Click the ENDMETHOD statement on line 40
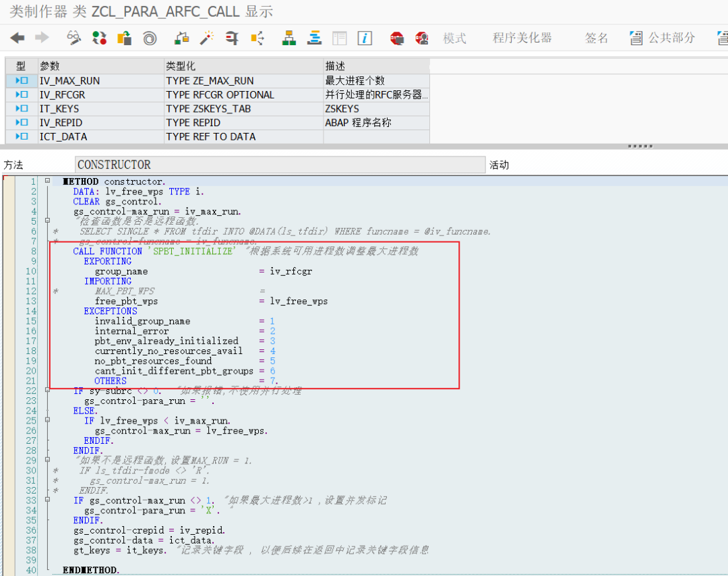The image size is (728, 576). point(91,570)
